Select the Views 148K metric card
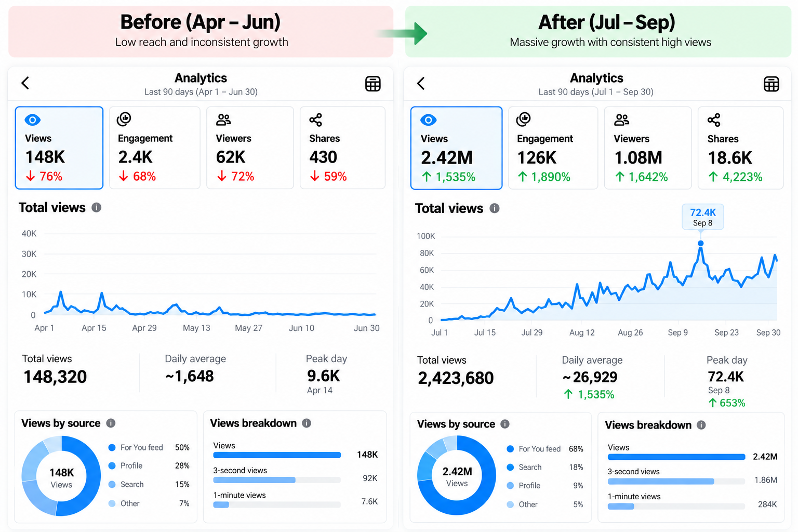The width and height of the screenshot is (798, 532). point(59,148)
